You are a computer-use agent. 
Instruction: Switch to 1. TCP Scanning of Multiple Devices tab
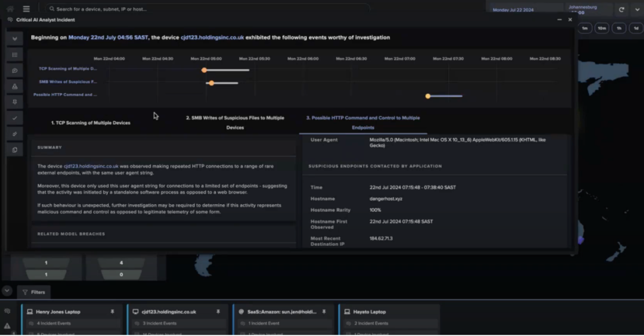[x=91, y=123]
